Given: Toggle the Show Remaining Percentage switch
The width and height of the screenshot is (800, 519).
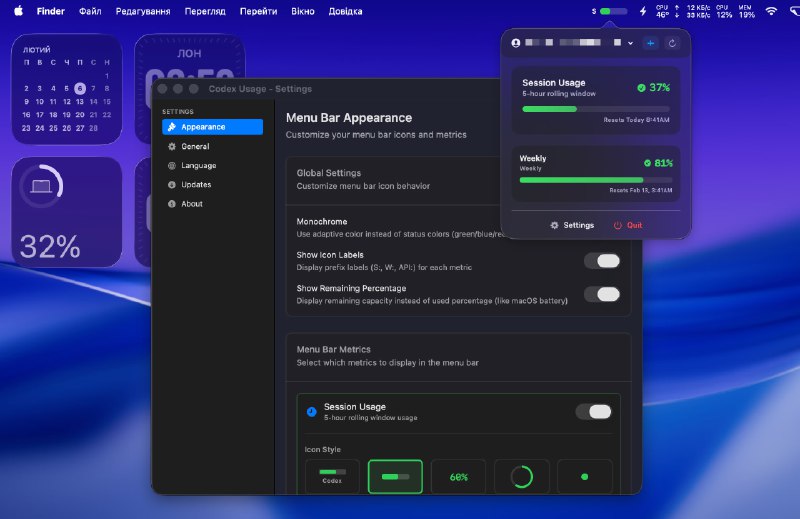Looking at the screenshot, I should (601, 294).
